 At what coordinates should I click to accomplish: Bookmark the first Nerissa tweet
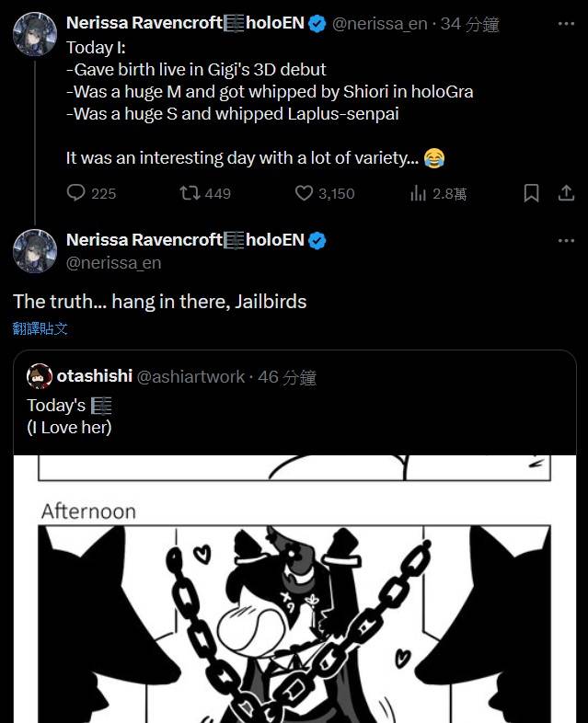pyautogui.click(x=531, y=193)
